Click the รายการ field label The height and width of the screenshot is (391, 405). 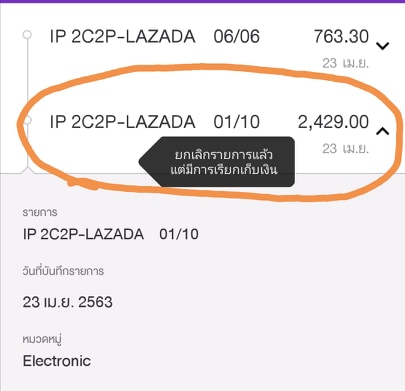(40, 212)
